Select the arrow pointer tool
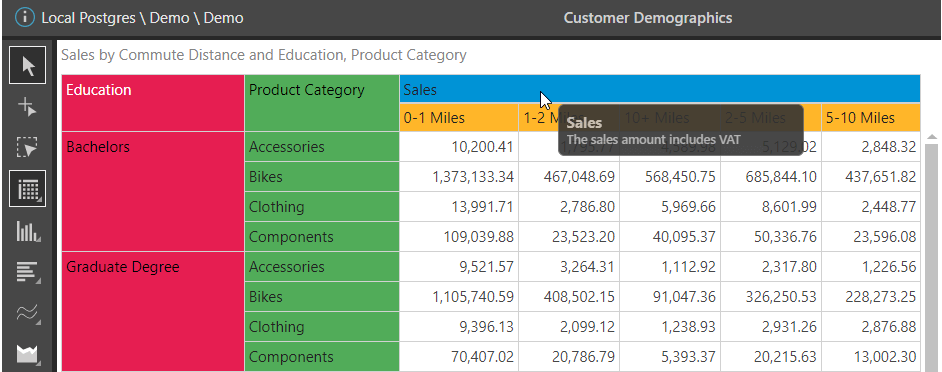 [28, 65]
